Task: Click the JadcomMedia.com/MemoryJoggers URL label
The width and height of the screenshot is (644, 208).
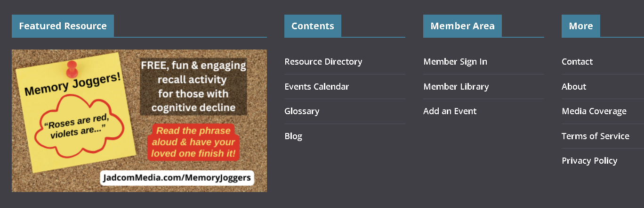Action: point(177,178)
